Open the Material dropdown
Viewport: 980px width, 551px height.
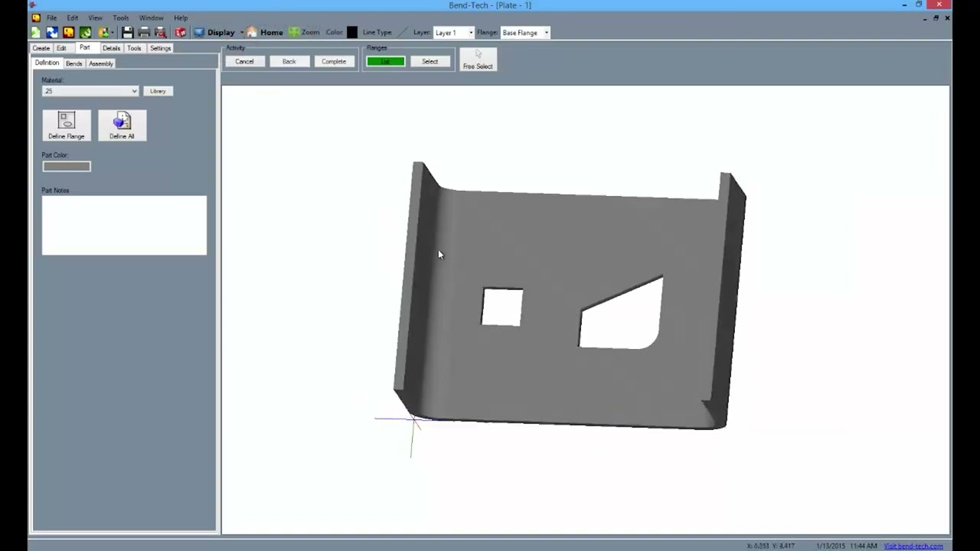click(90, 91)
